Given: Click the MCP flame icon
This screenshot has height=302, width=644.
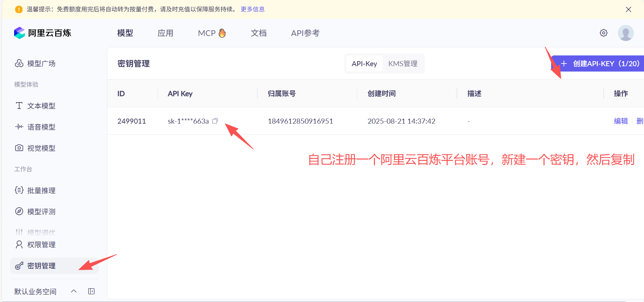Looking at the screenshot, I should tap(222, 33).
